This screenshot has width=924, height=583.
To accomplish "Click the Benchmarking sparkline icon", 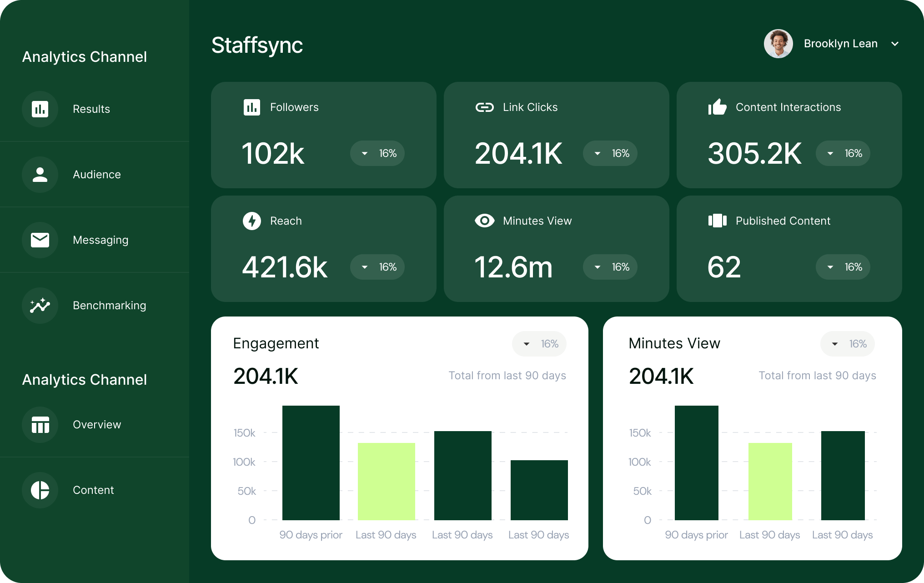I will click(40, 306).
